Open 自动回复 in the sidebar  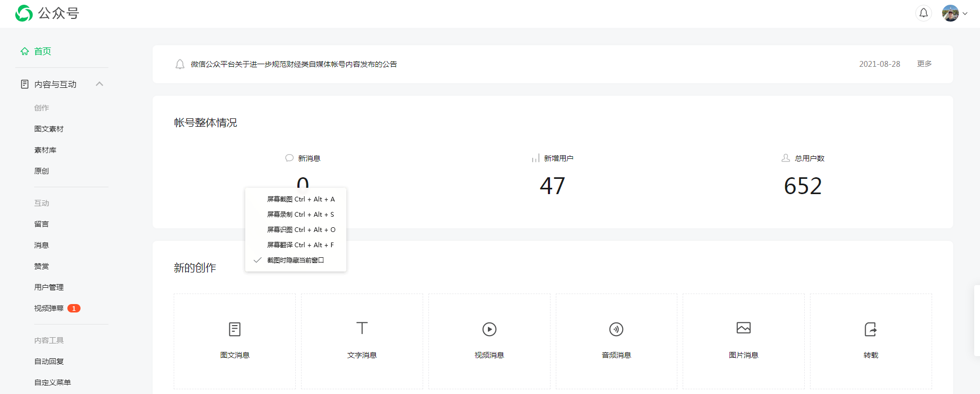click(49, 361)
